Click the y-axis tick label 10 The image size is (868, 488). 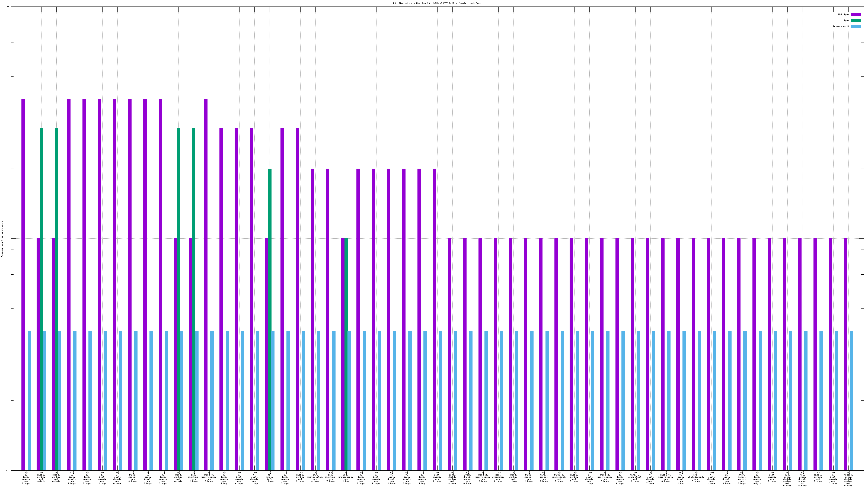coord(8,7)
